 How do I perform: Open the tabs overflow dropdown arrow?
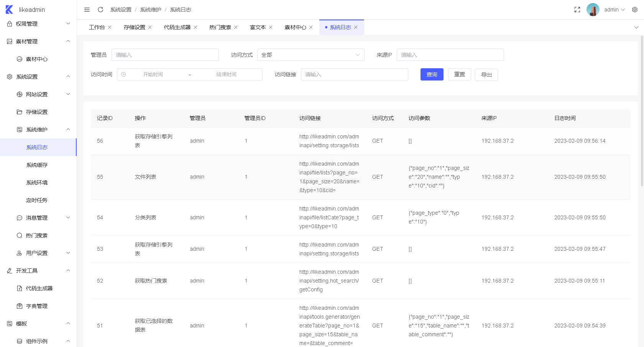click(636, 27)
